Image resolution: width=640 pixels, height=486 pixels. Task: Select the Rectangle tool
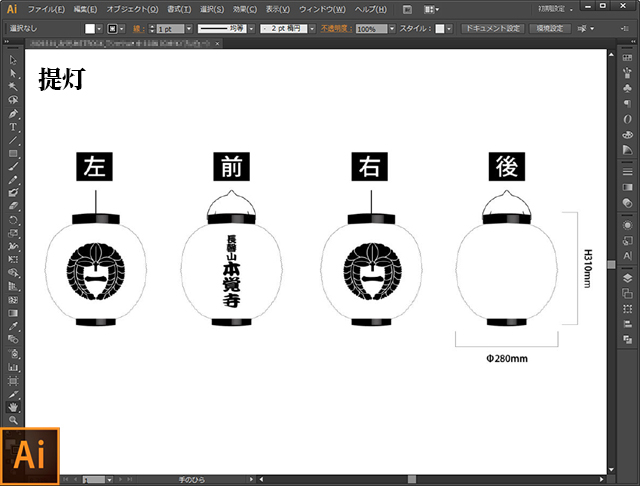[x=13, y=153]
